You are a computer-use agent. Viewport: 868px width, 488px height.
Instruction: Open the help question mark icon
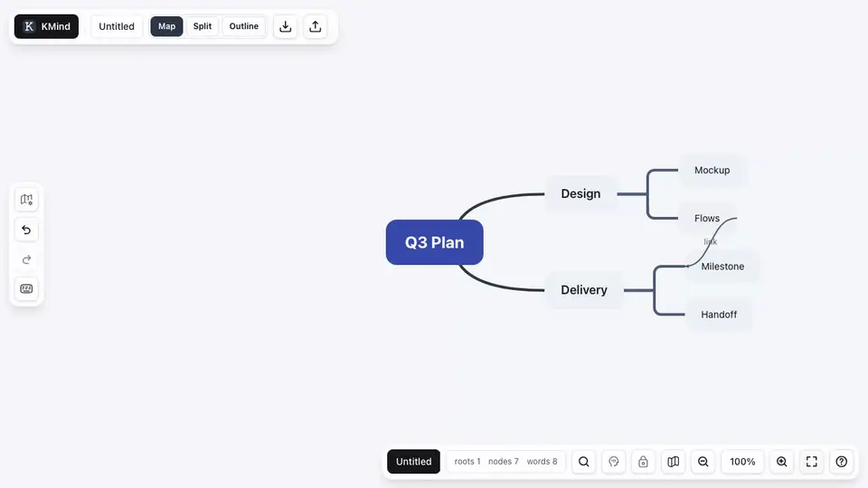[x=842, y=462]
